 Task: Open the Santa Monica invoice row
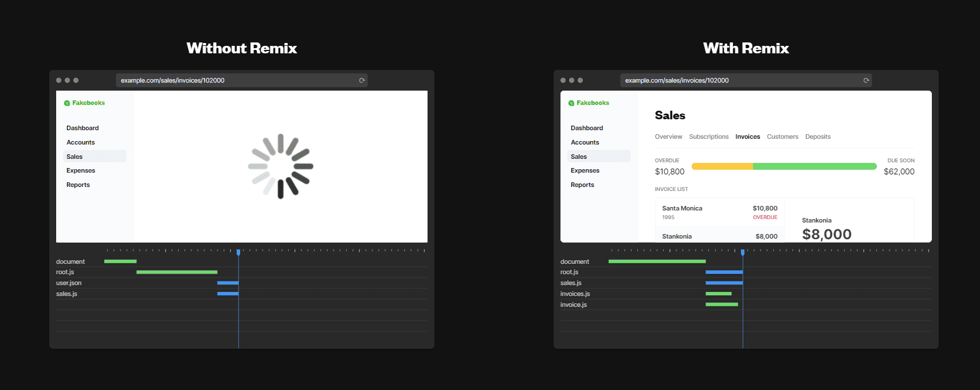(720, 212)
